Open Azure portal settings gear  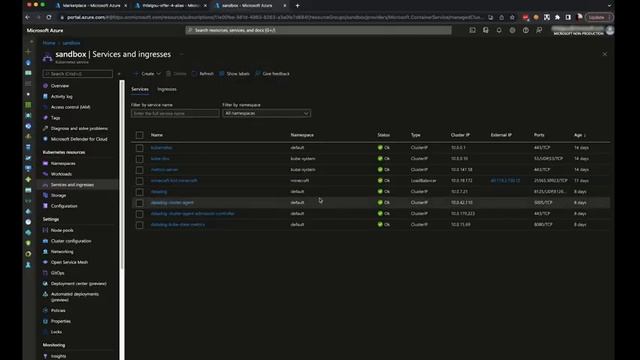[x=512, y=30]
